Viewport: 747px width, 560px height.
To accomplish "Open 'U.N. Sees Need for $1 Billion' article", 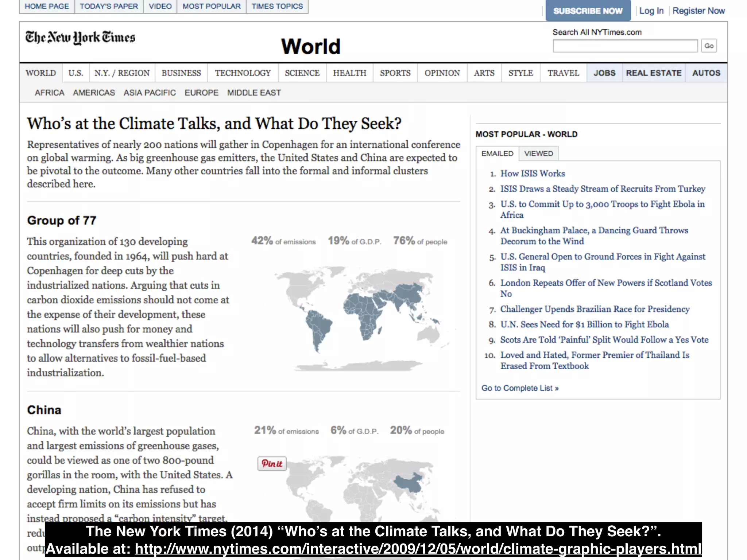I will [x=585, y=324].
